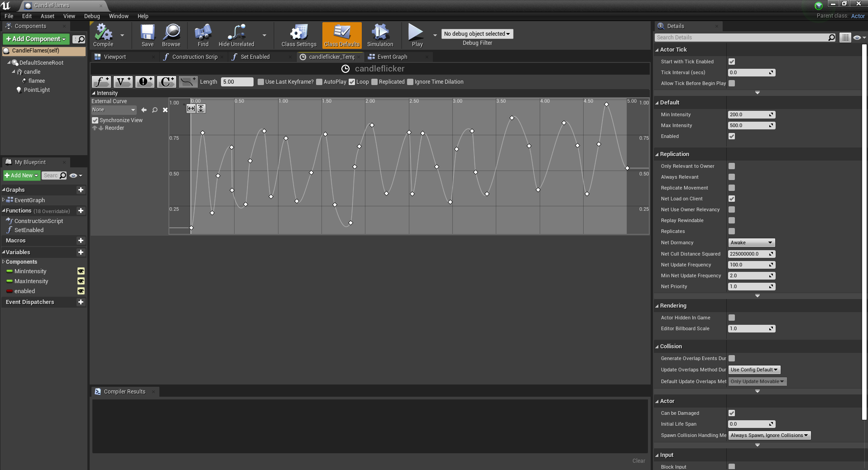
Task: Open the Window menu
Action: click(119, 16)
